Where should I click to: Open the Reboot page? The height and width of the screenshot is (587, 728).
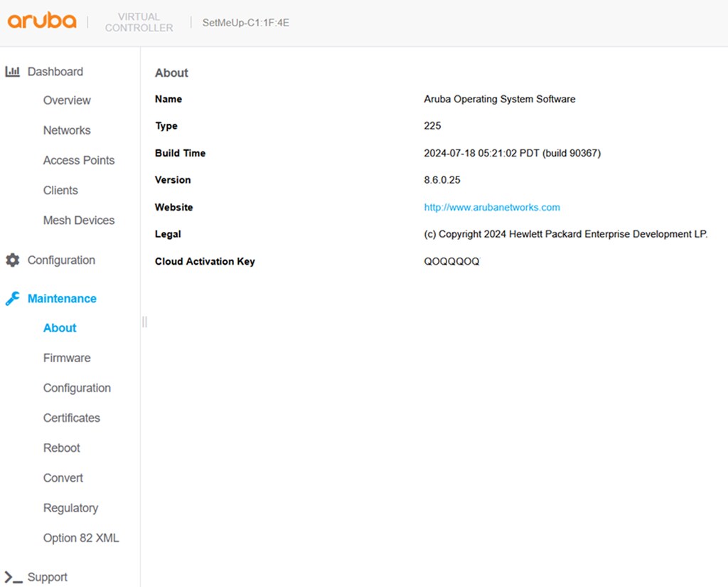pos(61,448)
